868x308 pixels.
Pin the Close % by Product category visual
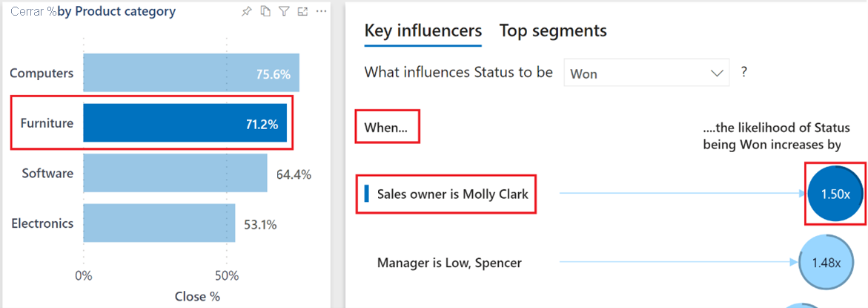tap(247, 12)
